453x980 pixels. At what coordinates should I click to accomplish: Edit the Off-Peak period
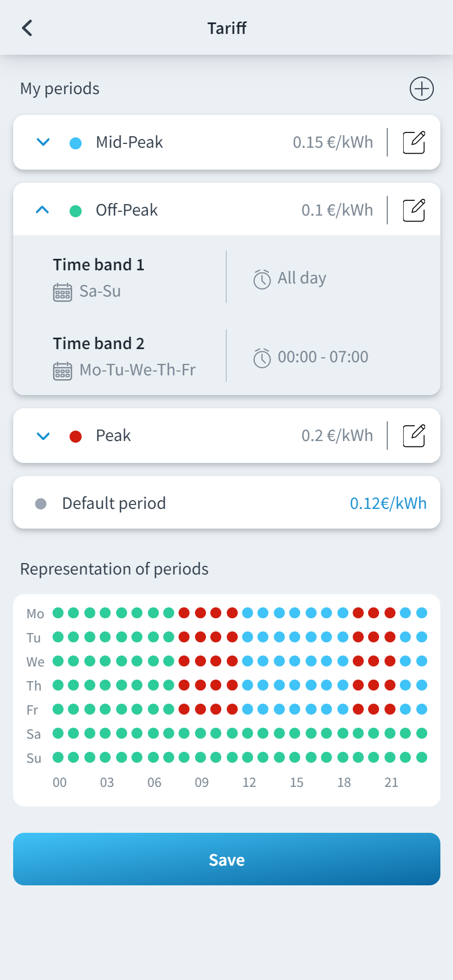(414, 210)
